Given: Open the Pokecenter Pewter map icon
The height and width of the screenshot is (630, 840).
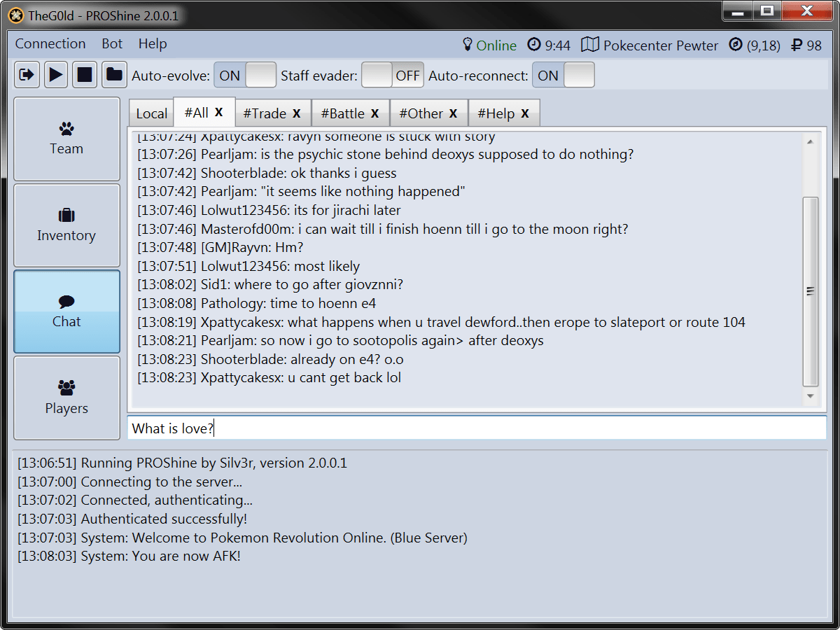Looking at the screenshot, I should click(590, 44).
